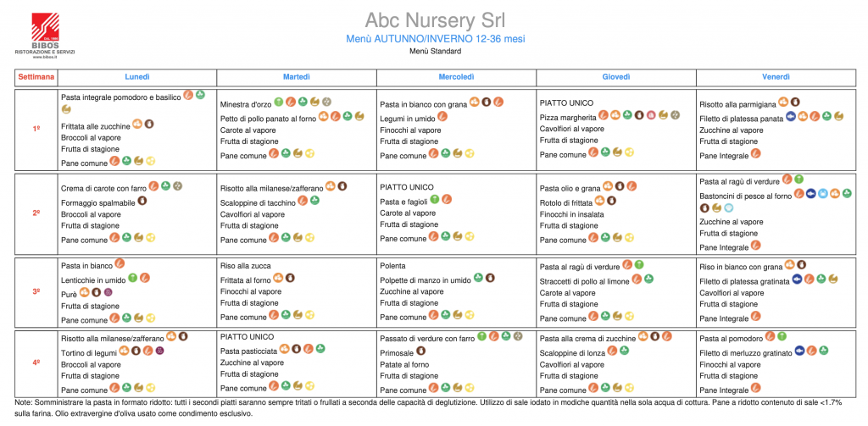
Task: Select the brown icon beside Rotolo di frittata
Action: 611,201
